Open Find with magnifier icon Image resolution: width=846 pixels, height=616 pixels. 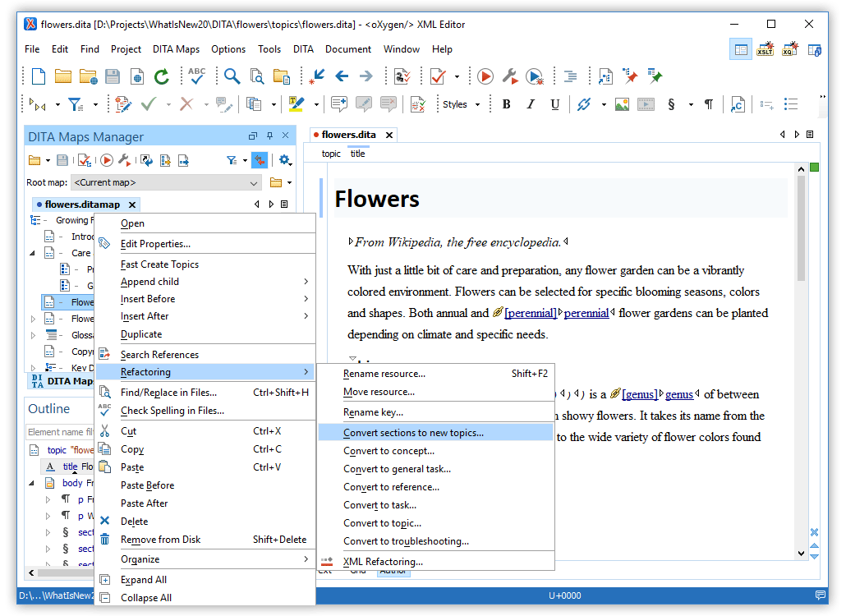[232, 76]
